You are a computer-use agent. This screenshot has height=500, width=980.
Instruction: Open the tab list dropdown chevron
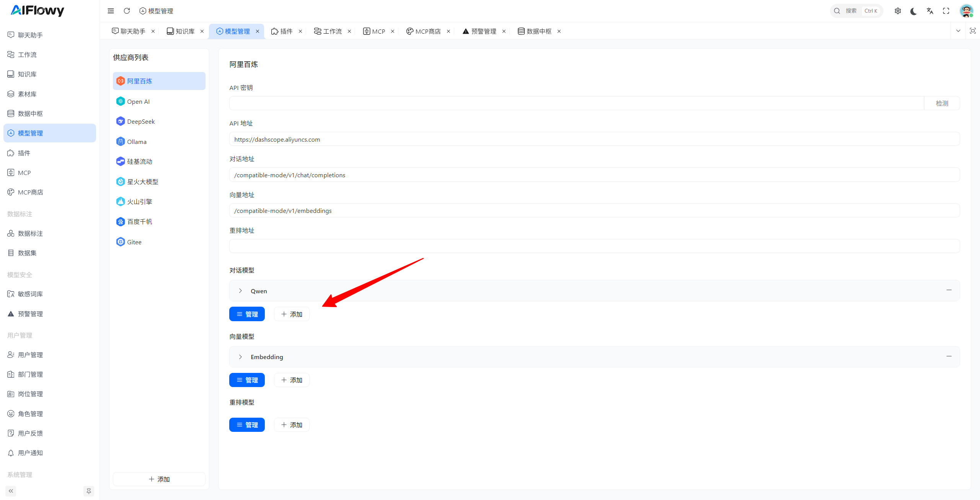958,31
